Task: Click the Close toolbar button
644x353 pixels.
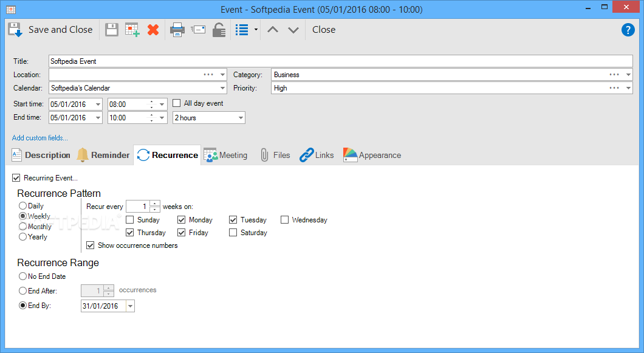Action: click(324, 30)
